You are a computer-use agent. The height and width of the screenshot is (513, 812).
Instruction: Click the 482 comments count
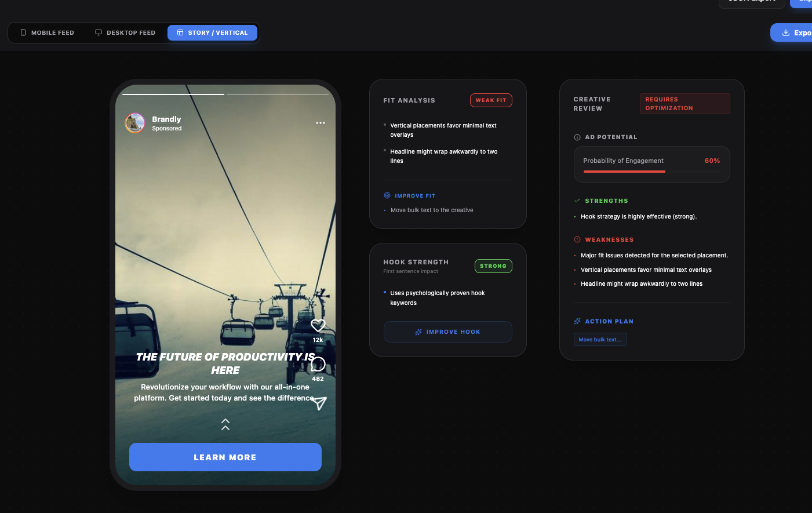(x=318, y=379)
